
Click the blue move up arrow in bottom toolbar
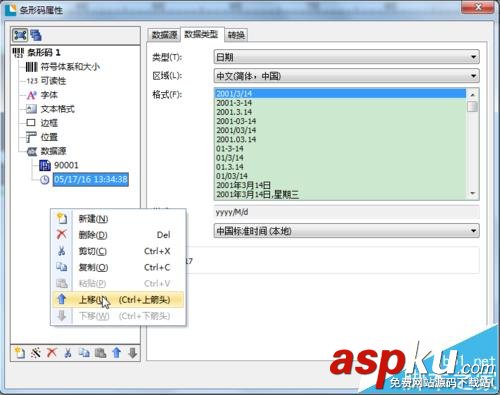pyautogui.click(x=117, y=352)
